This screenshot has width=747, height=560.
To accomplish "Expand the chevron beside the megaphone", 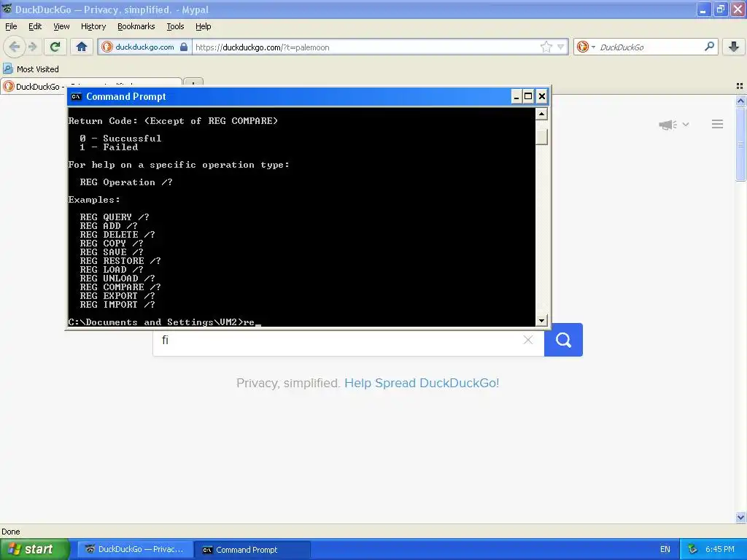I will [686, 124].
